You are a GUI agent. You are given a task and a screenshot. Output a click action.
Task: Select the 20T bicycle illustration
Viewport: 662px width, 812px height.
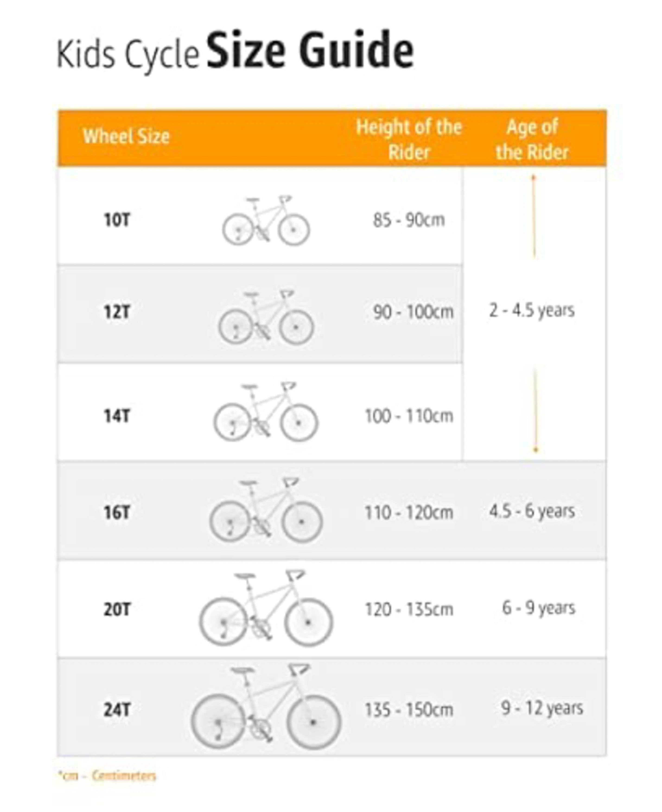266,608
